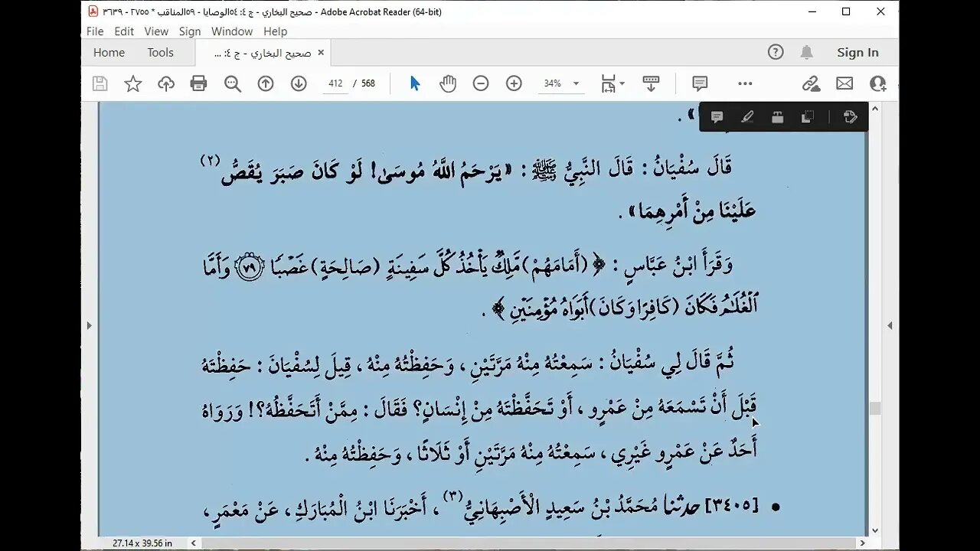Open the View menu
Viewport: 980px width, 551px height.
[156, 31]
